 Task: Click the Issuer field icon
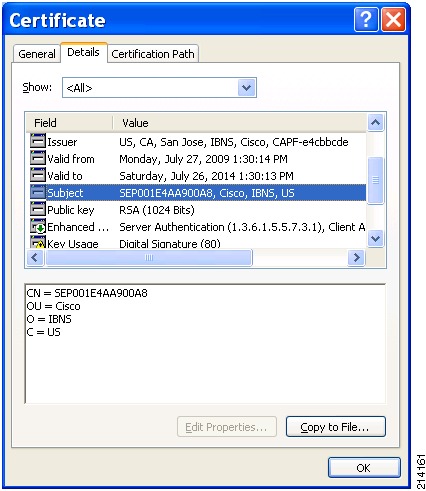coord(38,141)
